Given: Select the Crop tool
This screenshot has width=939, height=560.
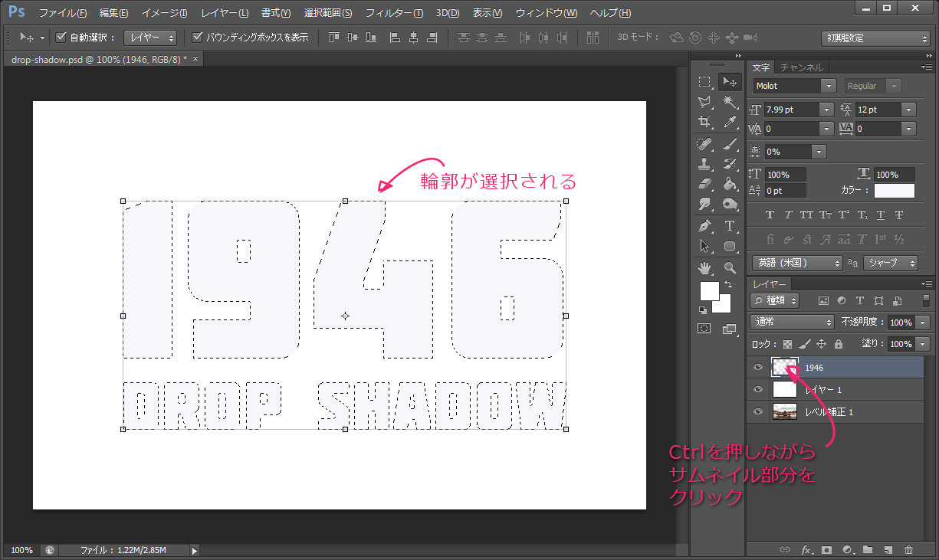Looking at the screenshot, I should [705, 122].
